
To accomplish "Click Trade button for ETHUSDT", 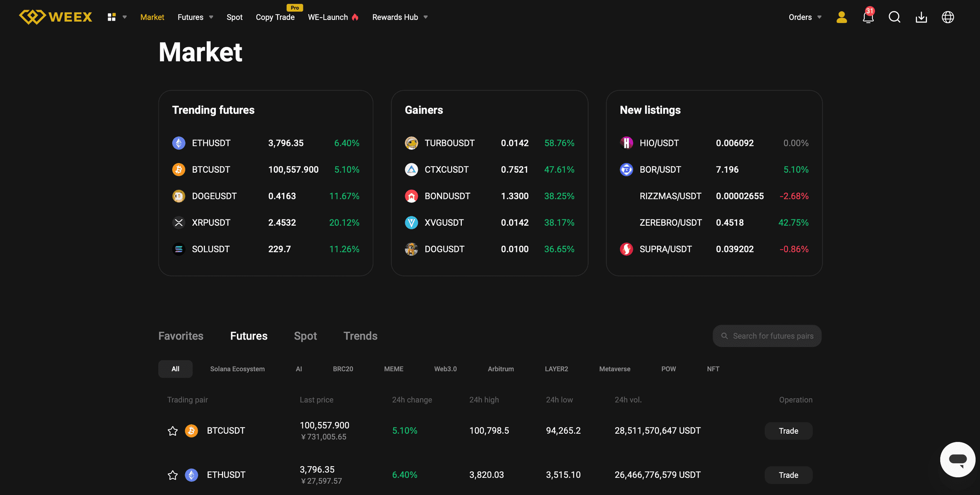I will (789, 475).
